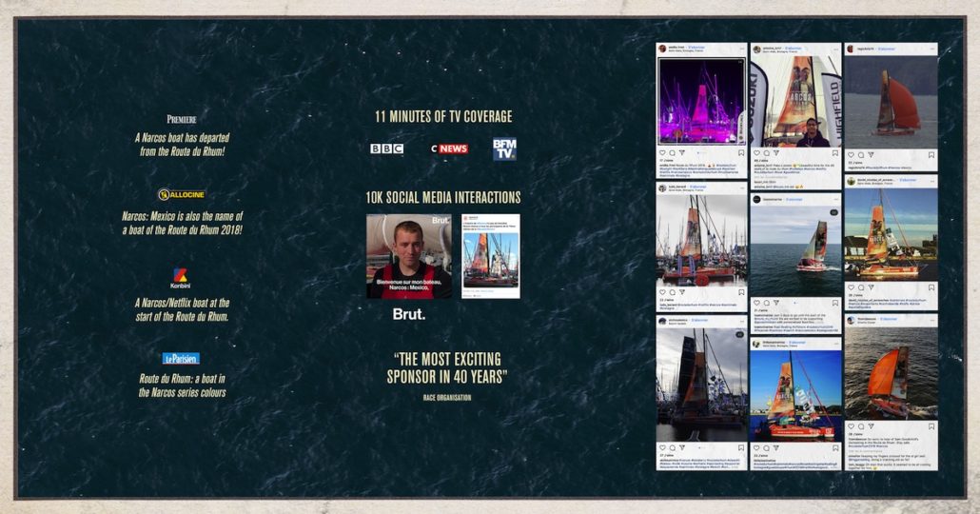Click '11 MINUTES OF TV COVERAGE' heading
The height and width of the screenshot is (514, 980).
coord(443,116)
